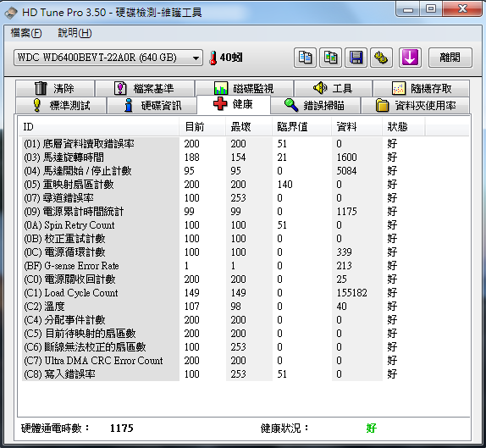
Task: Switch to the 磁碟監視 disk monitor tab
Action: 244,88
